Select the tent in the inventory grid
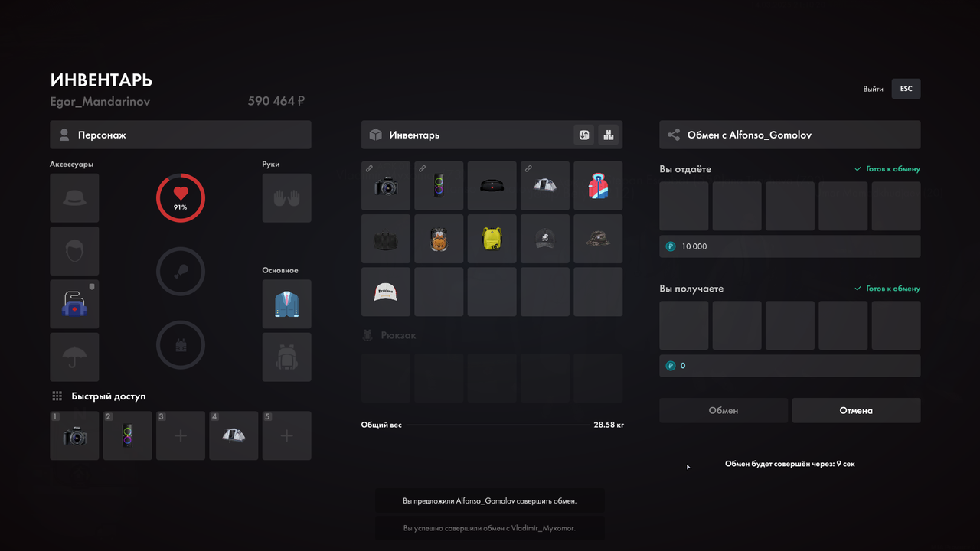The width and height of the screenshot is (980, 551). point(545,185)
